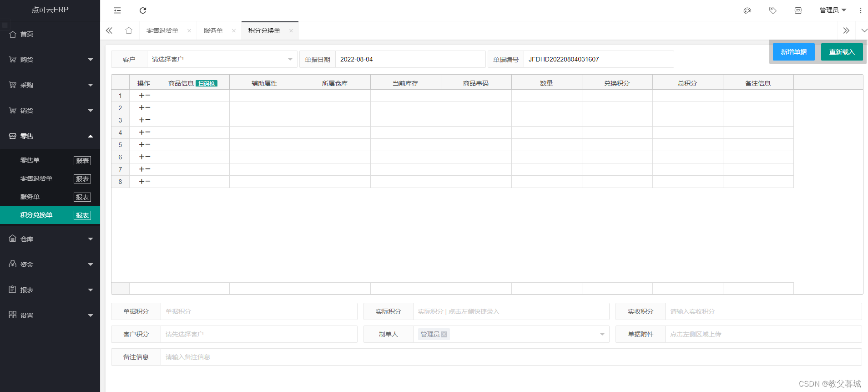
Task: Expand the 购货 sidebar menu
Action: tap(50, 60)
